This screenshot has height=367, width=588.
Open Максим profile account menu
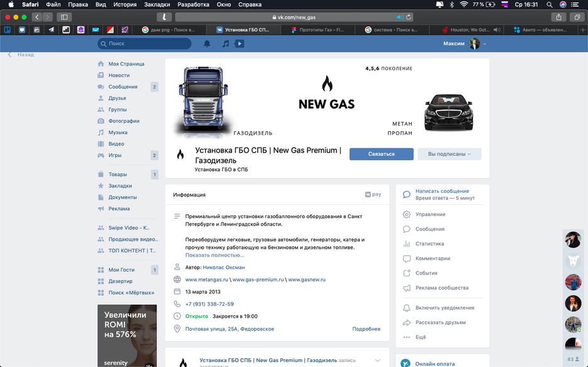click(x=465, y=44)
